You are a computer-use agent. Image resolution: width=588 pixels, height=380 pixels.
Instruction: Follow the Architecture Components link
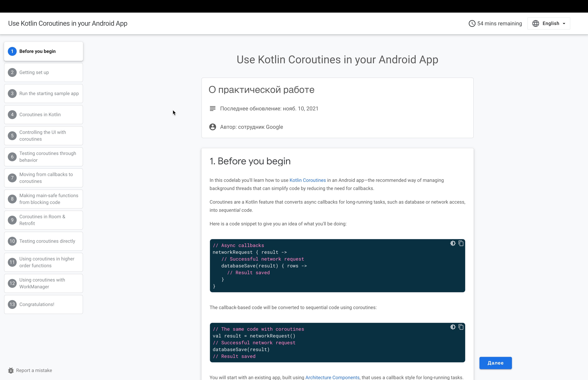(x=332, y=377)
